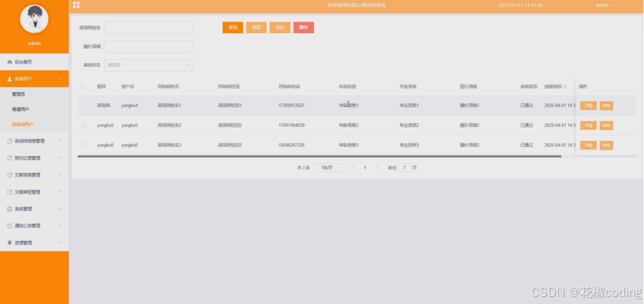Click the red 删除 delete button

coord(304,27)
